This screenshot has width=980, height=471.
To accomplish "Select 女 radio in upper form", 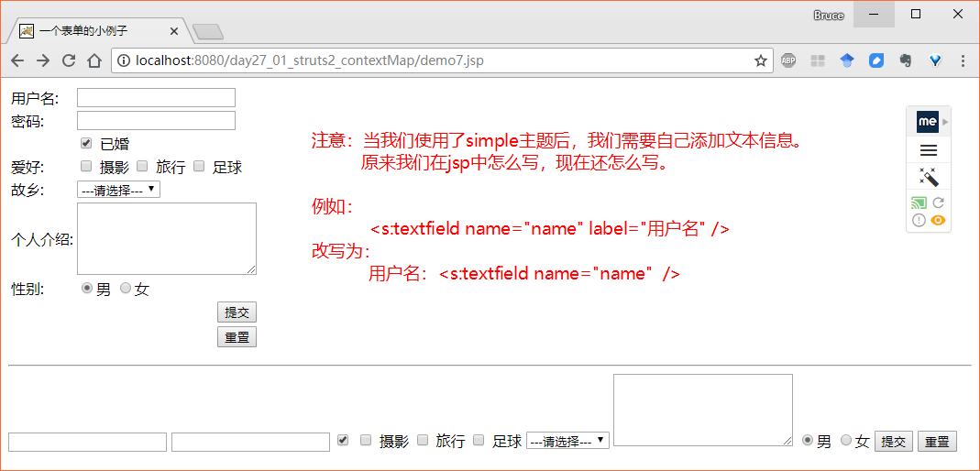I will 125,288.
